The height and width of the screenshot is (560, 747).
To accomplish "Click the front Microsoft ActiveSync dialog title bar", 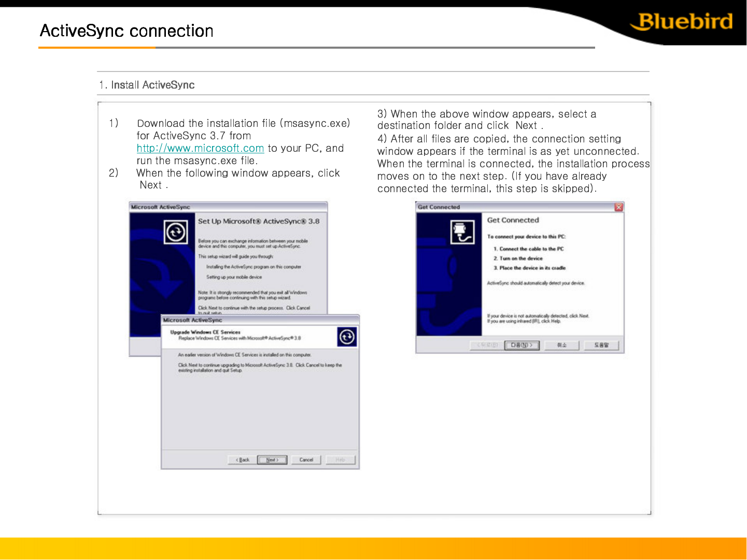I will point(260,320).
